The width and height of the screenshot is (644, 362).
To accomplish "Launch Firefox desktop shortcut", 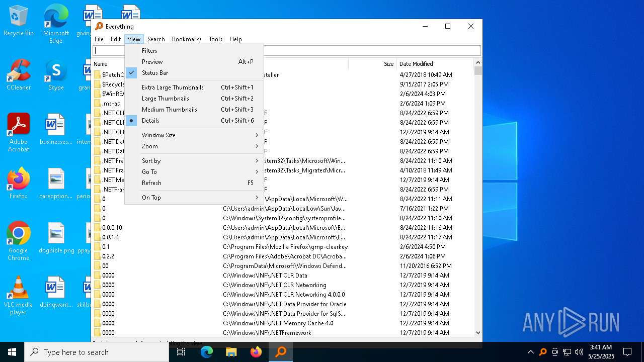I will 19,184.
